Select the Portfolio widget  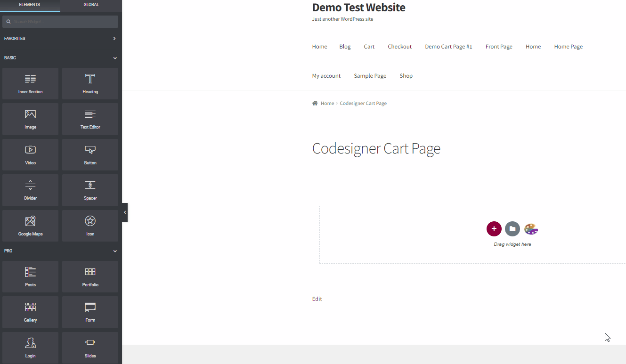coord(90,276)
